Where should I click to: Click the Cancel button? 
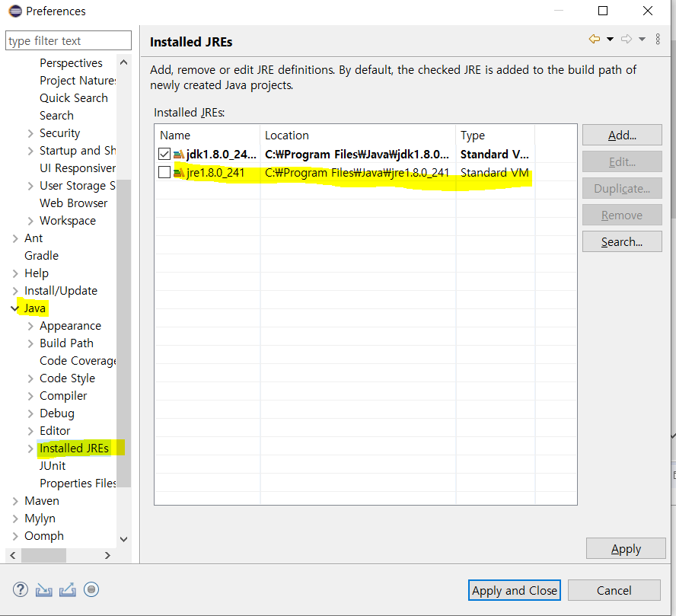click(614, 590)
